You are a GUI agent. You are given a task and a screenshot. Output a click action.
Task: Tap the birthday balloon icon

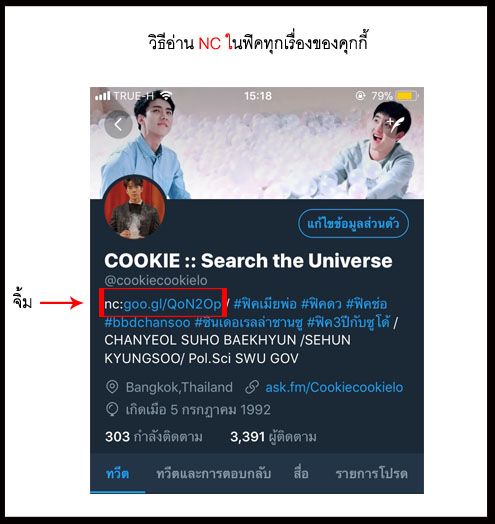(112, 409)
